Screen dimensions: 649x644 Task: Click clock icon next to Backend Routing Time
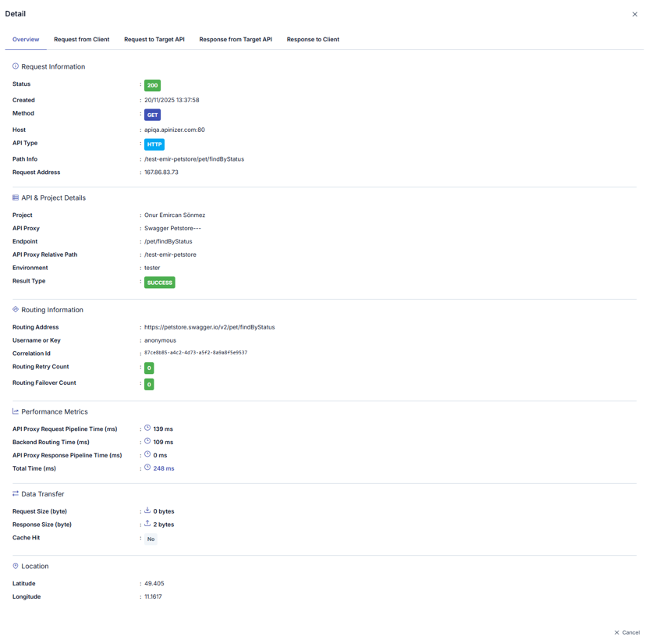[147, 441]
